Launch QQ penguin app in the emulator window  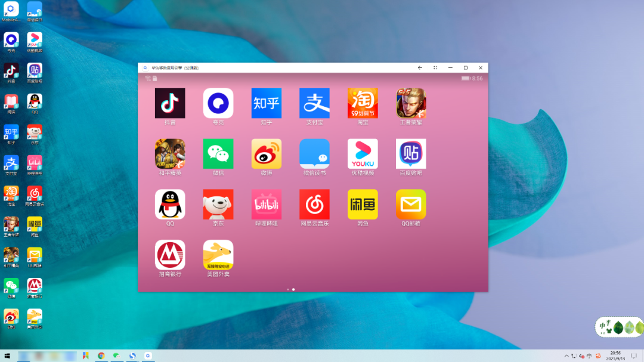pyautogui.click(x=169, y=204)
